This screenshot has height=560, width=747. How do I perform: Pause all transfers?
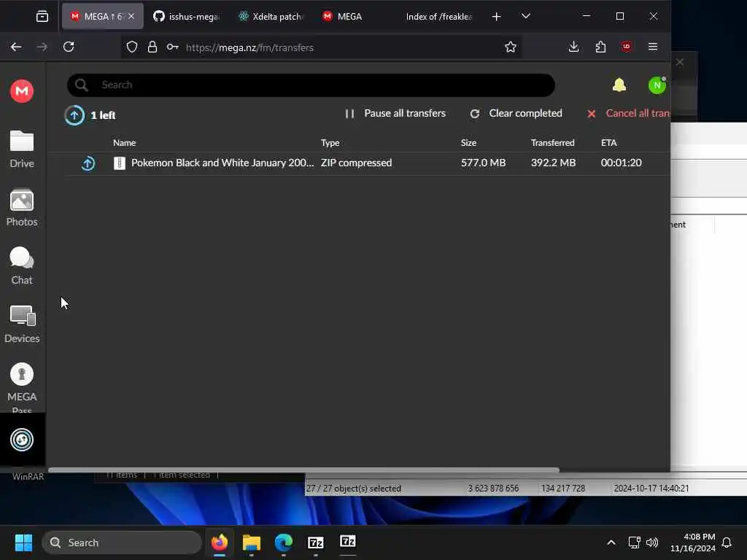click(395, 113)
